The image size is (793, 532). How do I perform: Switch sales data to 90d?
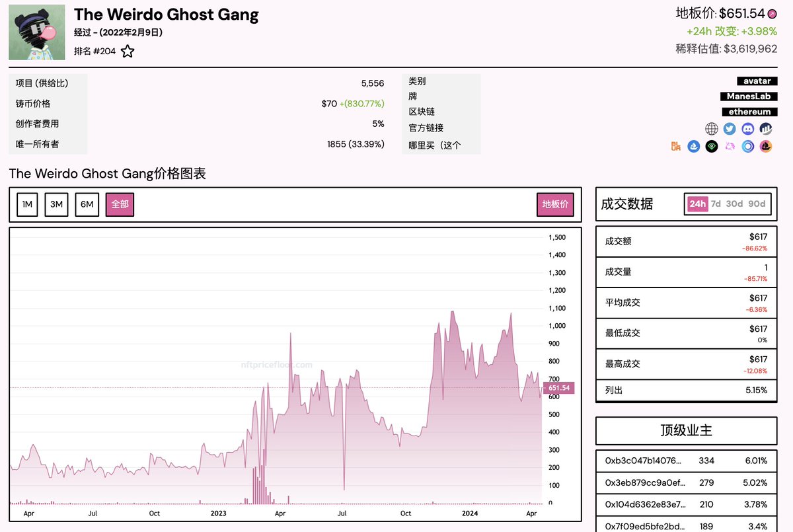point(757,204)
